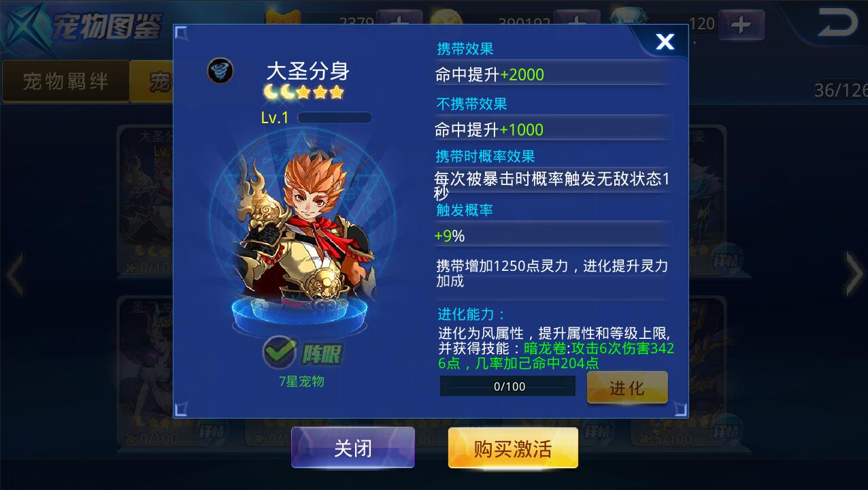
Task: Click the pet star rating icons
Action: point(303,92)
